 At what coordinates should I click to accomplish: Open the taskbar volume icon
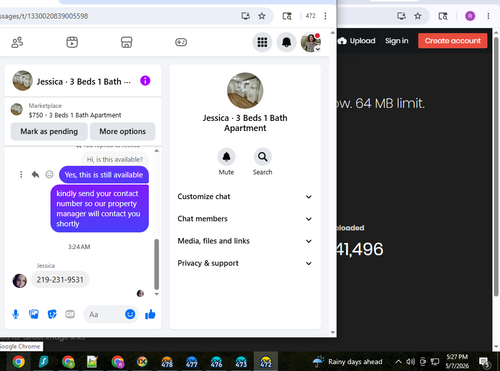411,362
